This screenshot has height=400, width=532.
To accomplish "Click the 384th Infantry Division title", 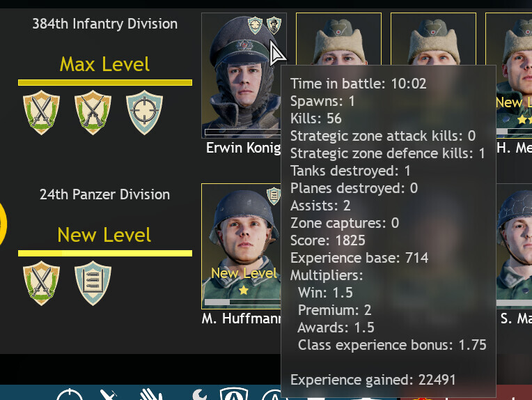I will tap(105, 24).
